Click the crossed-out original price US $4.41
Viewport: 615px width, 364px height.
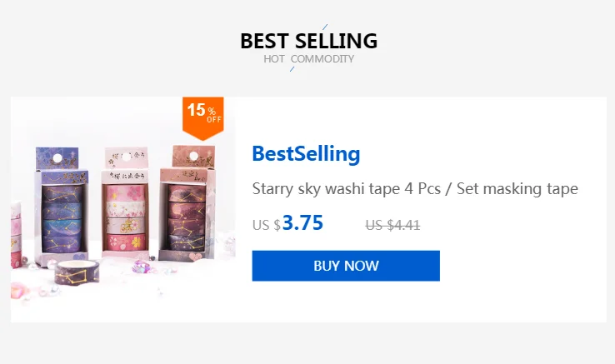(393, 225)
